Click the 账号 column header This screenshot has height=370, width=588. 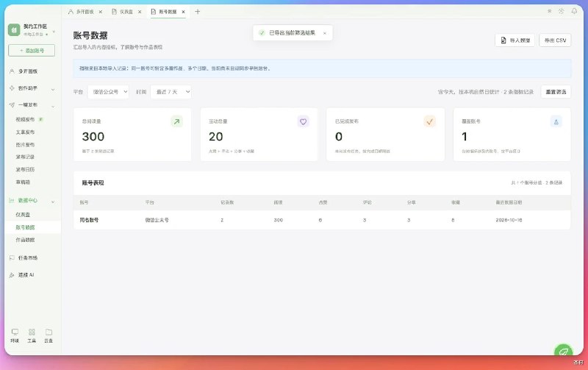84,202
